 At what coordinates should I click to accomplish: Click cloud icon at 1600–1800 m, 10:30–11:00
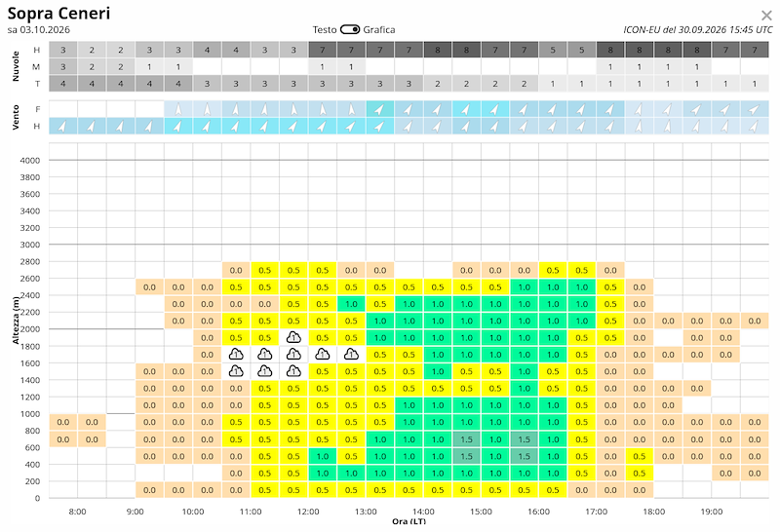pos(236,355)
